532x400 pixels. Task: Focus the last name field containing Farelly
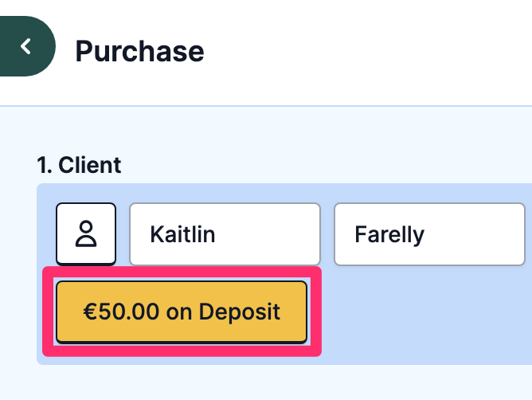coord(429,234)
